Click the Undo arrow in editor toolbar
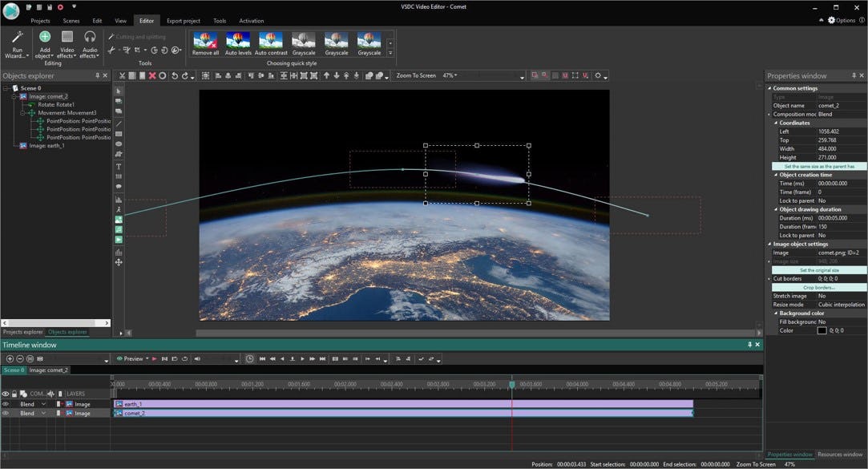 tap(175, 76)
